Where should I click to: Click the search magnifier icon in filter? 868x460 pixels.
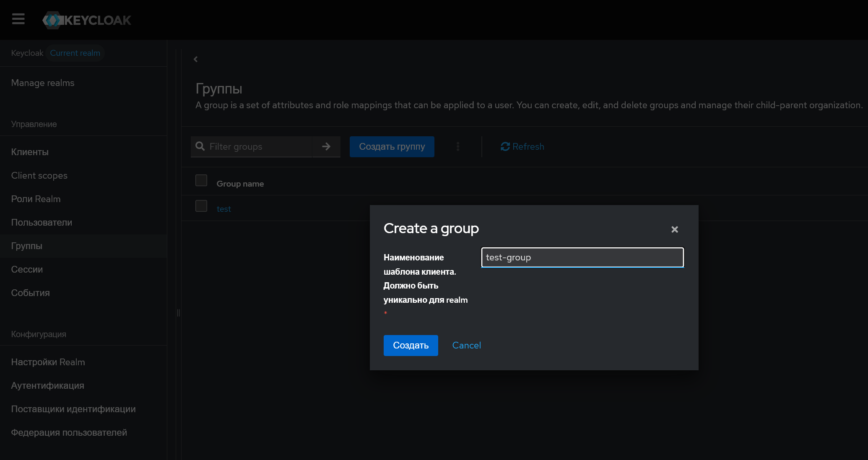tap(200, 146)
